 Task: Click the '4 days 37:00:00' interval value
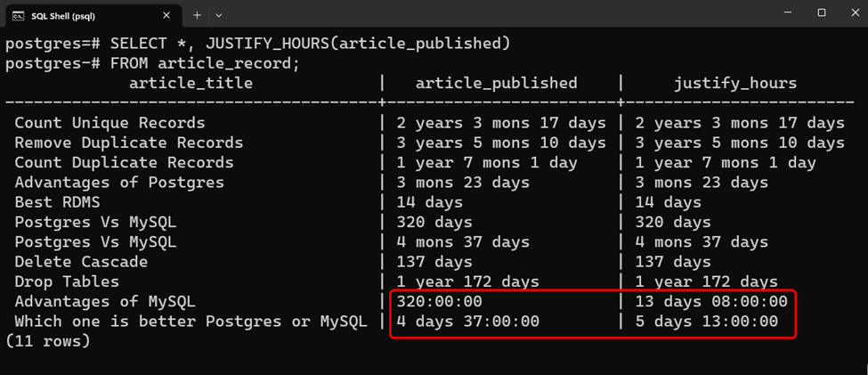[x=467, y=322]
